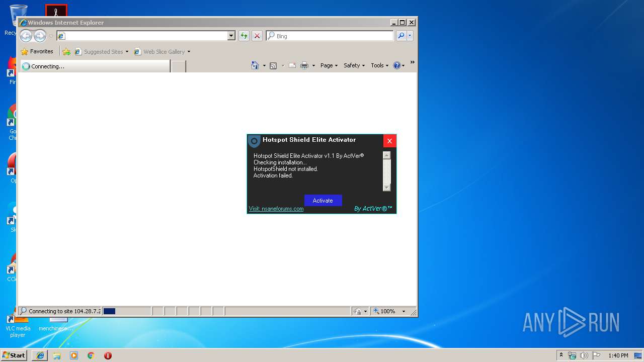Open the search provider dropdown arrow
644x362 pixels.
click(x=410, y=36)
